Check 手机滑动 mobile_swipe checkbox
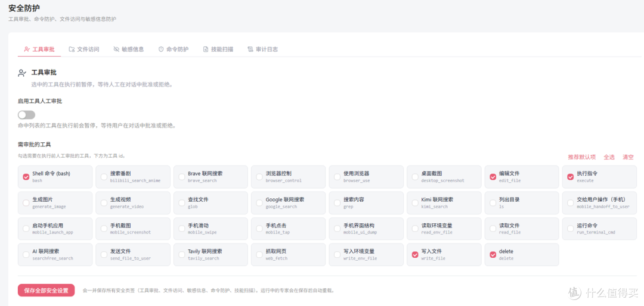This screenshot has width=644, height=306. point(181,229)
